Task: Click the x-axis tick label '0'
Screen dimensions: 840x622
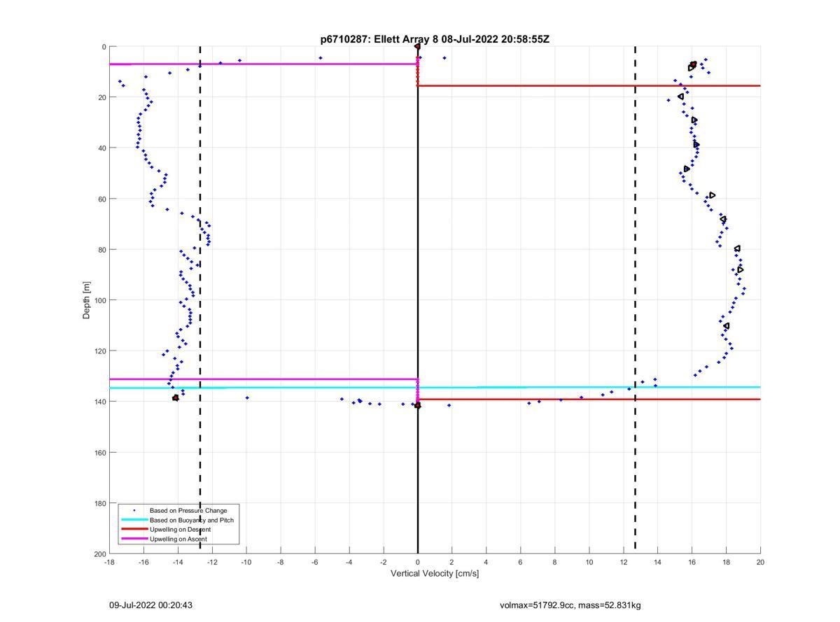Action: coord(418,562)
